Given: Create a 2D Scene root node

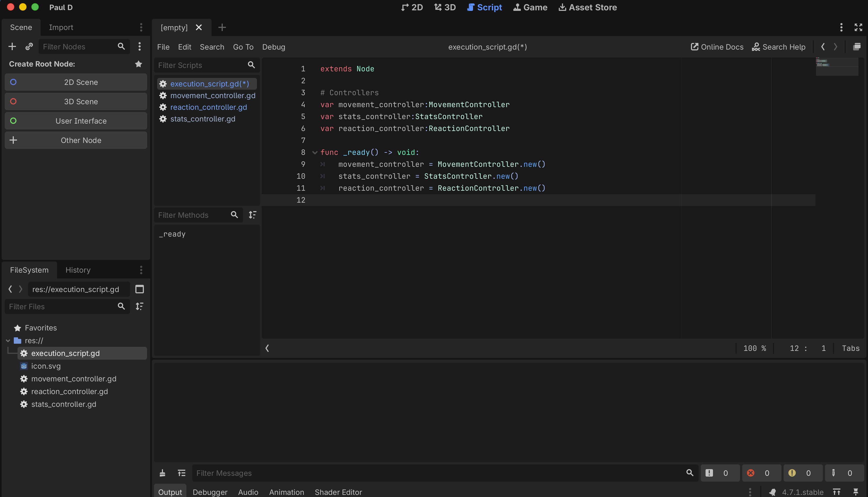Looking at the screenshot, I should (76, 82).
